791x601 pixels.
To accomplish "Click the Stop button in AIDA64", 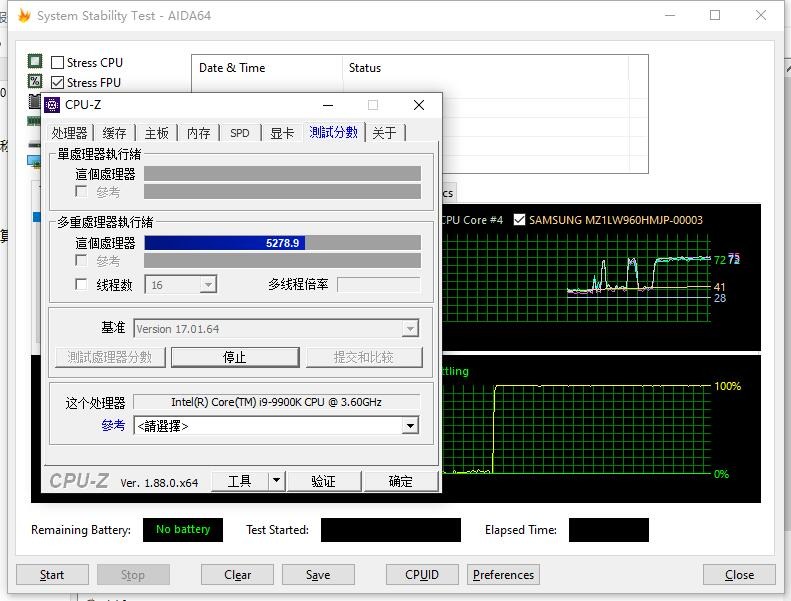I will click(133, 575).
